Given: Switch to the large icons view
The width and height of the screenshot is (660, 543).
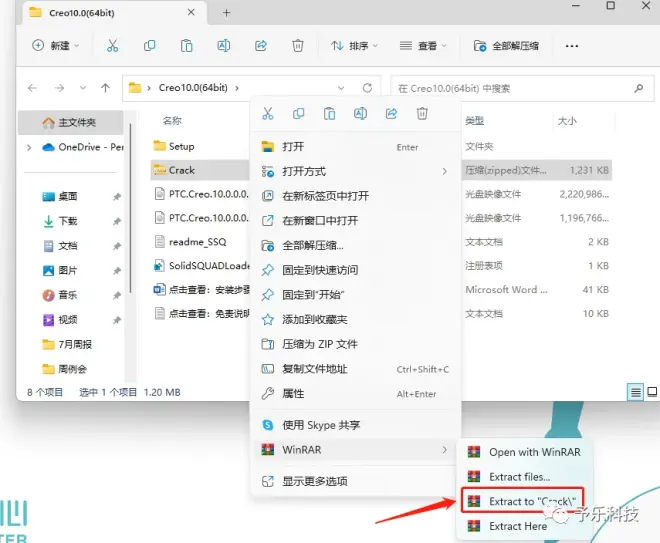Looking at the screenshot, I should 652,392.
